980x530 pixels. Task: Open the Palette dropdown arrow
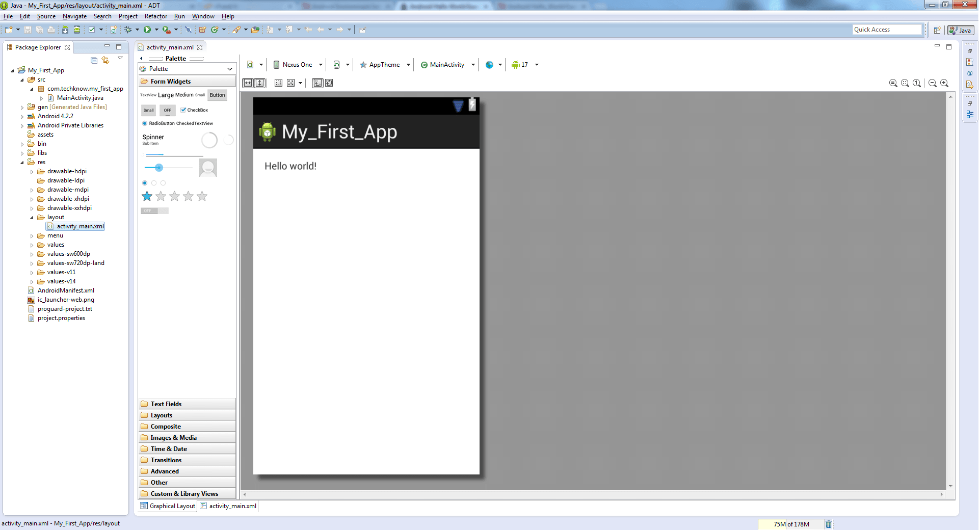click(x=230, y=69)
